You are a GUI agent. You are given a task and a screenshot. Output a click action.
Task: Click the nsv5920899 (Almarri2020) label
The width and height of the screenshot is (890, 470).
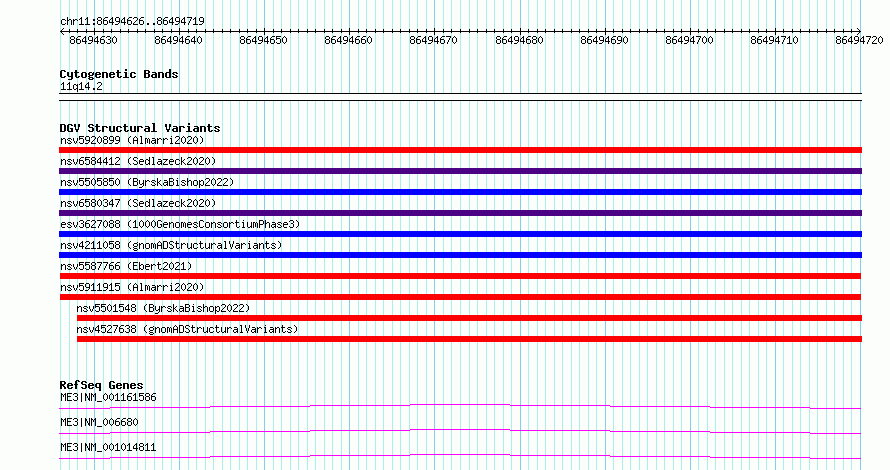click(132, 140)
